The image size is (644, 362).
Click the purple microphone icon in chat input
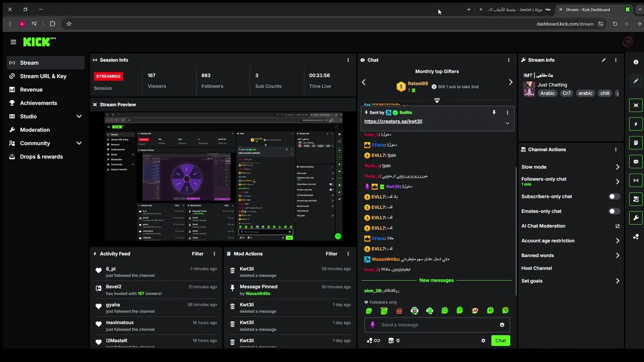pos(373,325)
